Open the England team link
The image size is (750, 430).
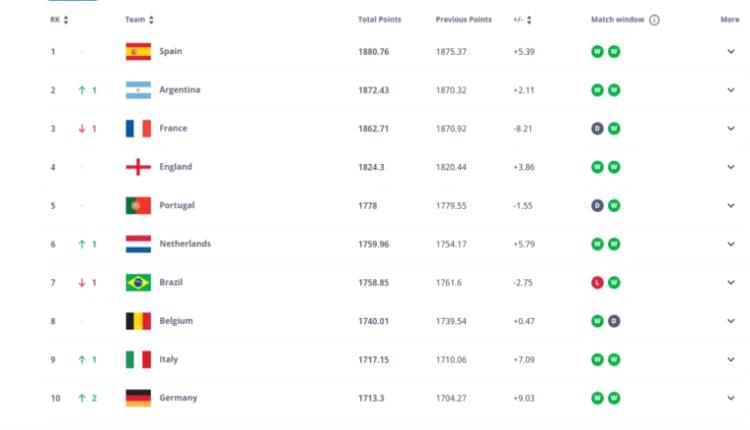pos(175,167)
